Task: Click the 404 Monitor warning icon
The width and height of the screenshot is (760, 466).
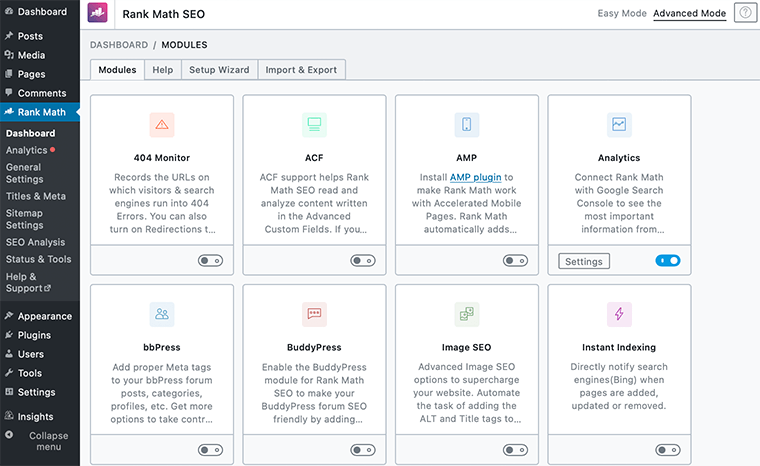Action: [162, 125]
